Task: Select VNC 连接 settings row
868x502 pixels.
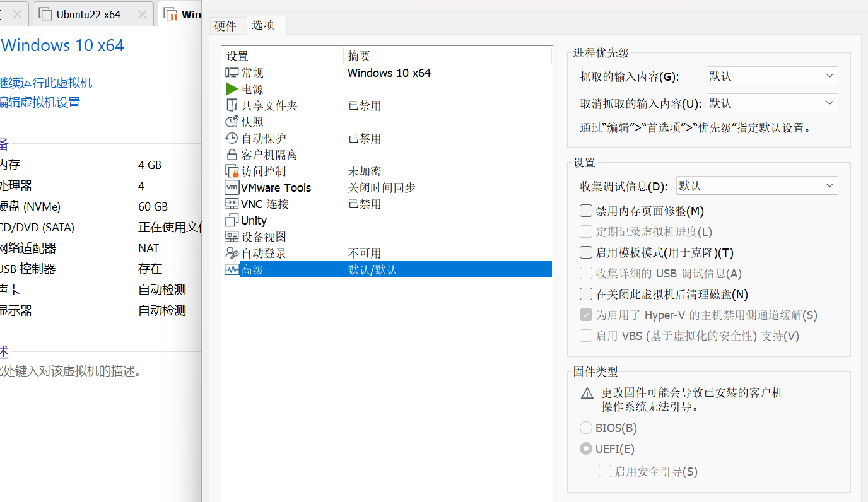Action: point(387,204)
